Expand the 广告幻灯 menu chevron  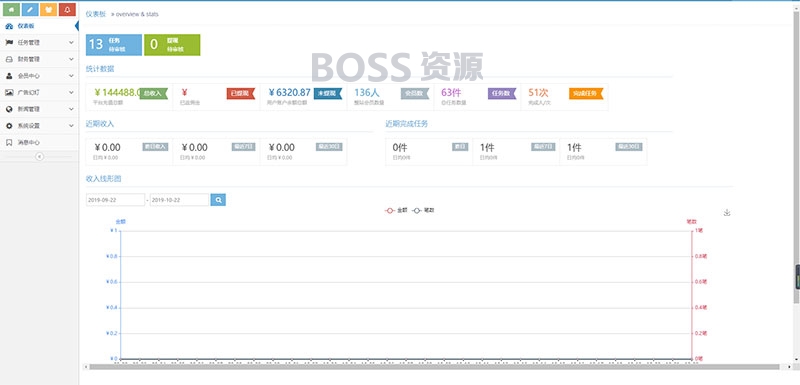click(x=71, y=92)
